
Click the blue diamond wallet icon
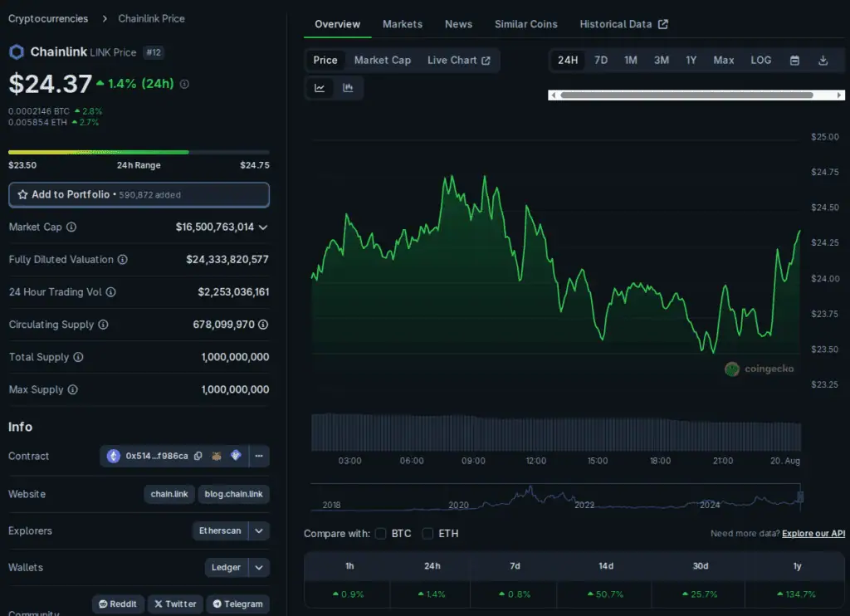click(236, 456)
